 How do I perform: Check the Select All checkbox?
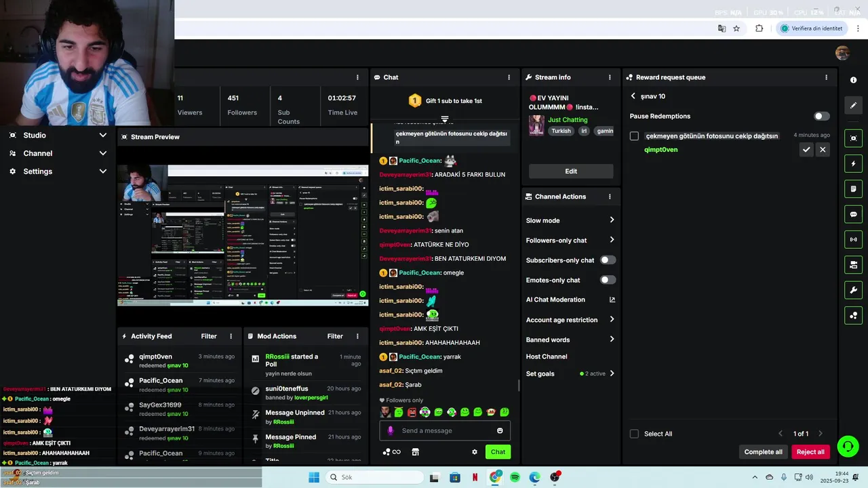[634, 434]
